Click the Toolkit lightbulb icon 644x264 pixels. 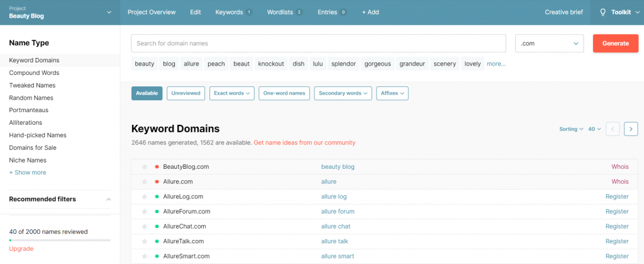(x=602, y=12)
